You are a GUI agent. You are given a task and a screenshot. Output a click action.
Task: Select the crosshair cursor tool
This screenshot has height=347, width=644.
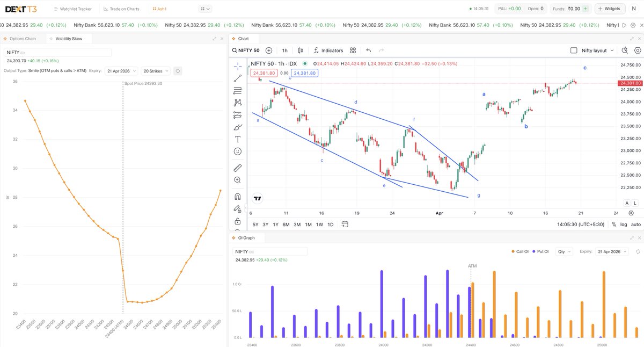point(237,65)
